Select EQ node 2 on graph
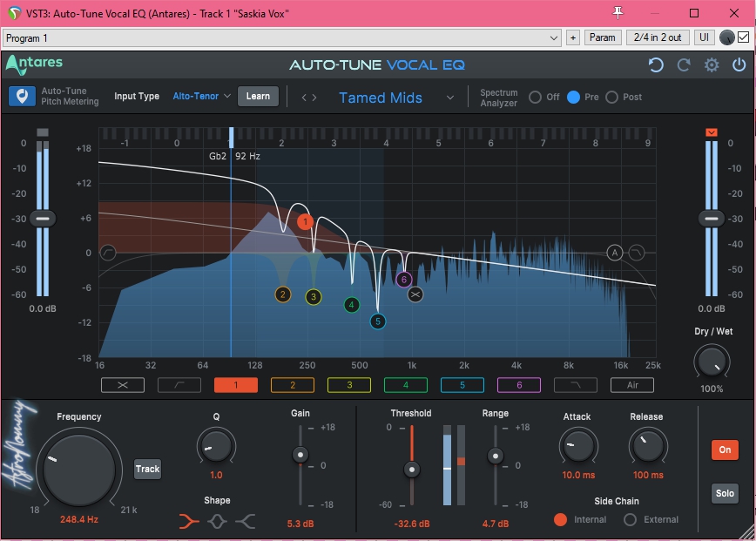The image size is (756, 541). click(283, 294)
